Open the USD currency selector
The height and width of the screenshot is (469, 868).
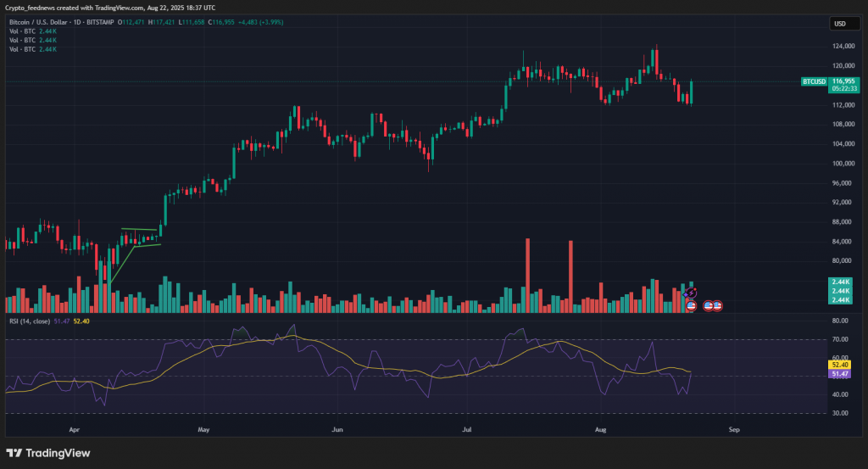[x=840, y=24]
